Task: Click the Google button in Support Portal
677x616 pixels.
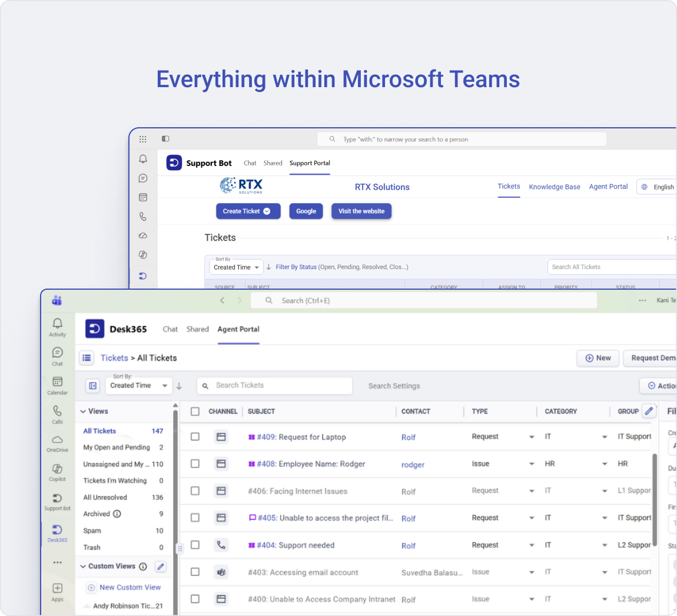Action: [x=306, y=211]
